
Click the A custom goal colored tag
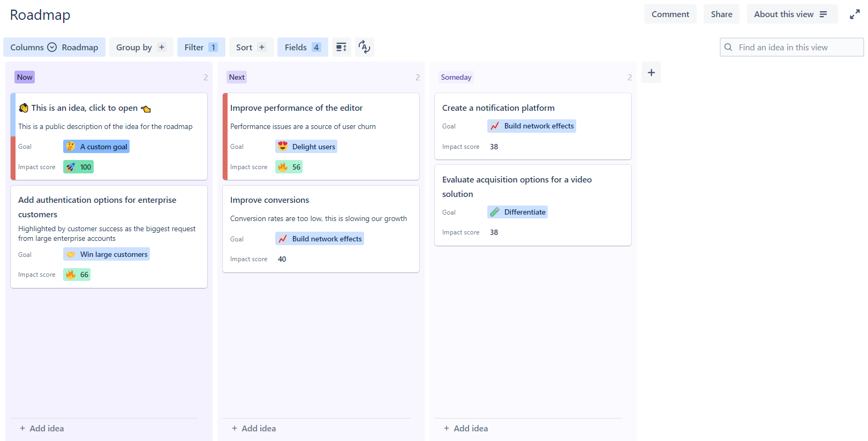tap(97, 147)
